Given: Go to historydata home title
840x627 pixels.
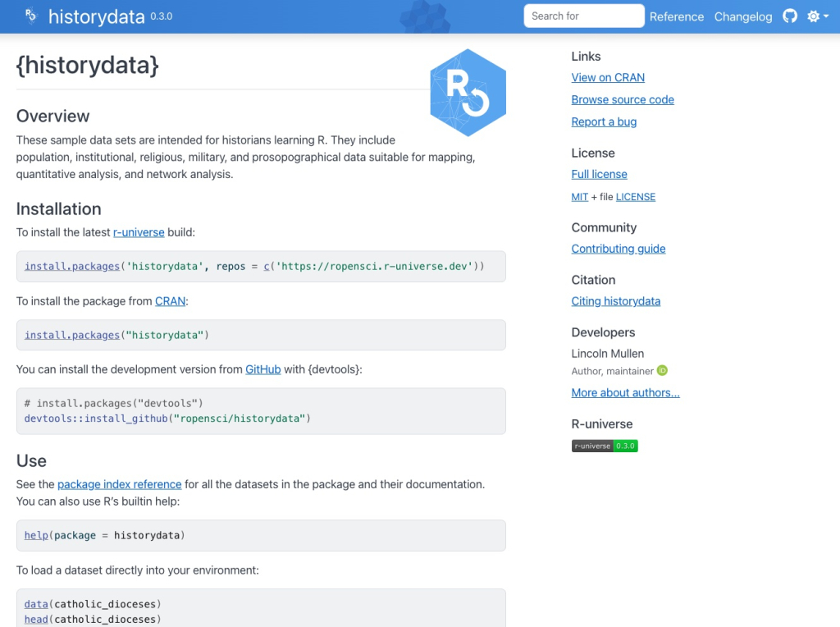Looking at the screenshot, I should pos(97,16).
